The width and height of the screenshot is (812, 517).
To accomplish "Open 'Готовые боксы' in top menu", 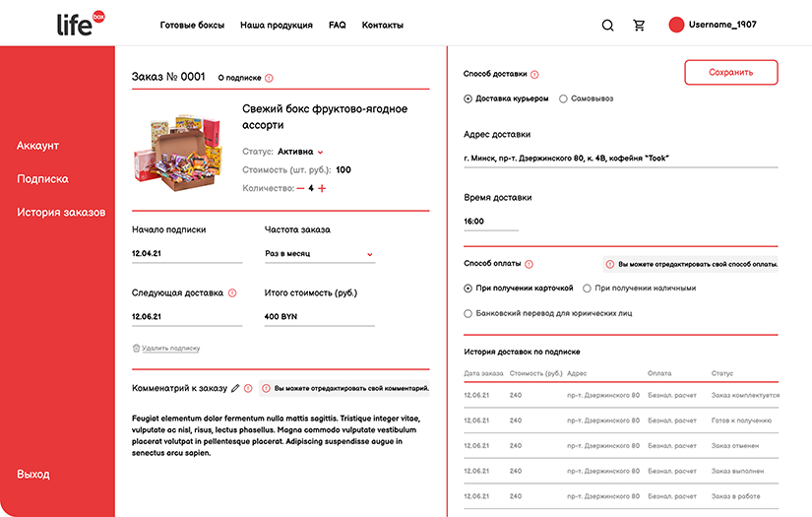I will pyautogui.click(x=192, y=25).
